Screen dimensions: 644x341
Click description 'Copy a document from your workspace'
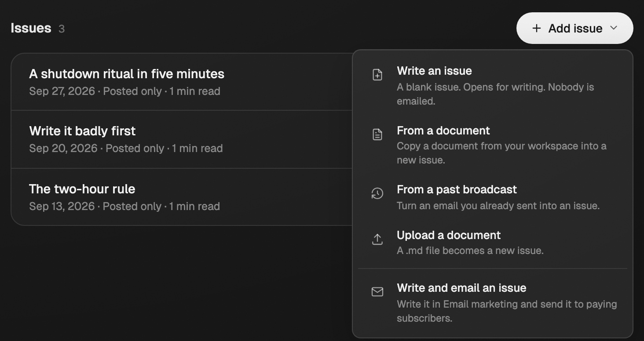501,153
